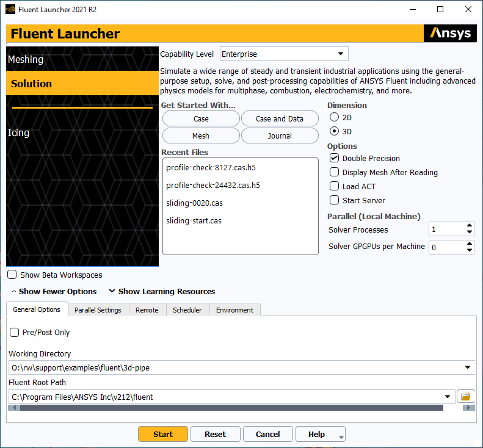Collapse options with Show Fewer Options
Viewport: 483px width, 448px height.
click(x=54, y=292)
